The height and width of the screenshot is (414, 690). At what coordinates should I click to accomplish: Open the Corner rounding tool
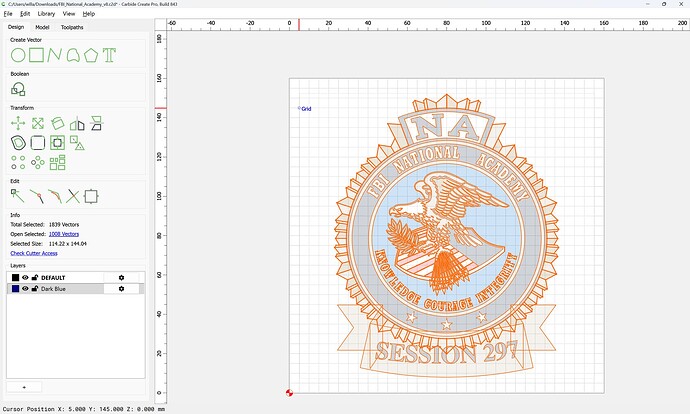pyautogui.click(x=38, y=143)
